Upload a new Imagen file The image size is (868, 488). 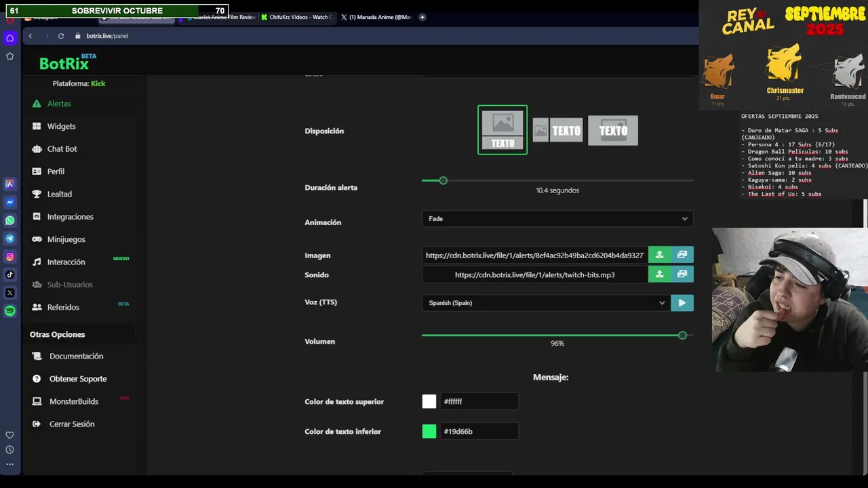659,255
